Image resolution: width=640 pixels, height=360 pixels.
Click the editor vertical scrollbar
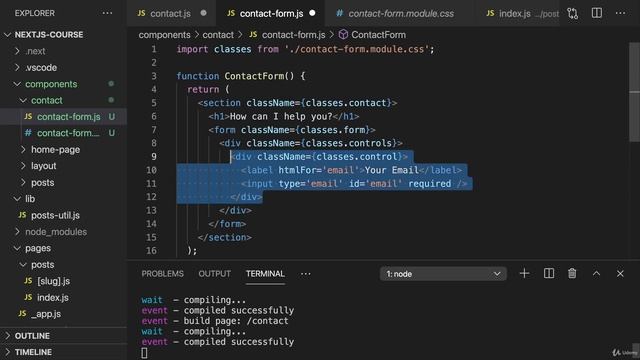point(634,92)
